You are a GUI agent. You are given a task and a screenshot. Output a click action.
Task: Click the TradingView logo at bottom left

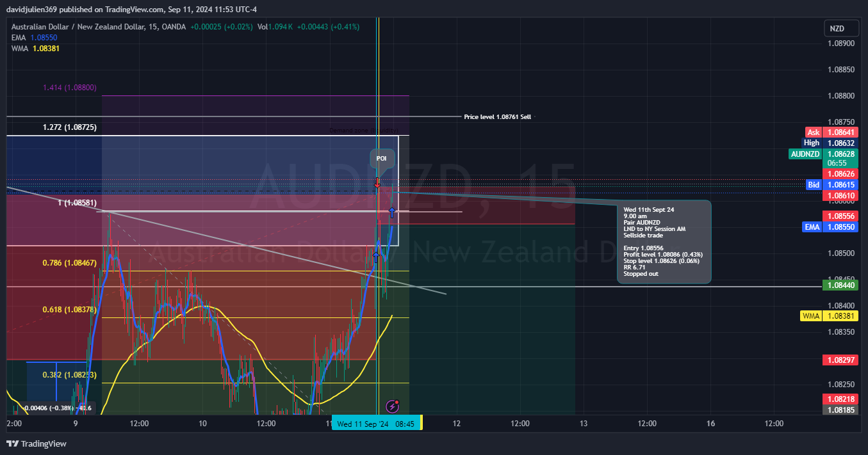37,443
